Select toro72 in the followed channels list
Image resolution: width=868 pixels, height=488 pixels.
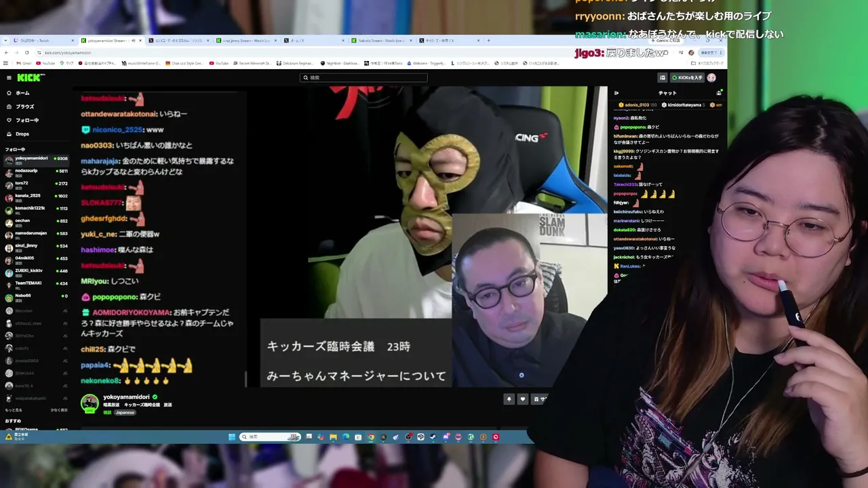[x=36, y=184]
